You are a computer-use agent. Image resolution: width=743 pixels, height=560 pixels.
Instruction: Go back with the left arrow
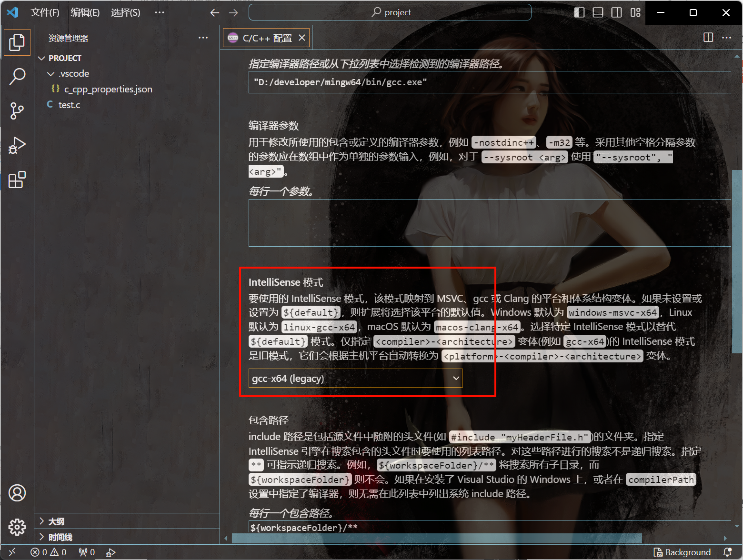(215, 12)
